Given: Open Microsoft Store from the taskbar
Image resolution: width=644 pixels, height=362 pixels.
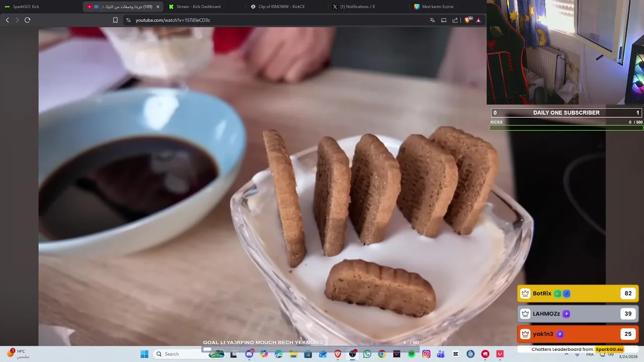Looking at the screenshot, I should 308,354.
